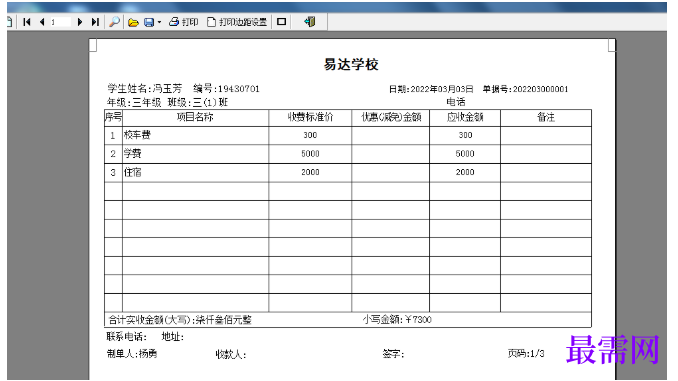The width and height of the screenshot is (678, 381).
Task: Select the student number 编号:19430701
Action: [x=227, y=89]
